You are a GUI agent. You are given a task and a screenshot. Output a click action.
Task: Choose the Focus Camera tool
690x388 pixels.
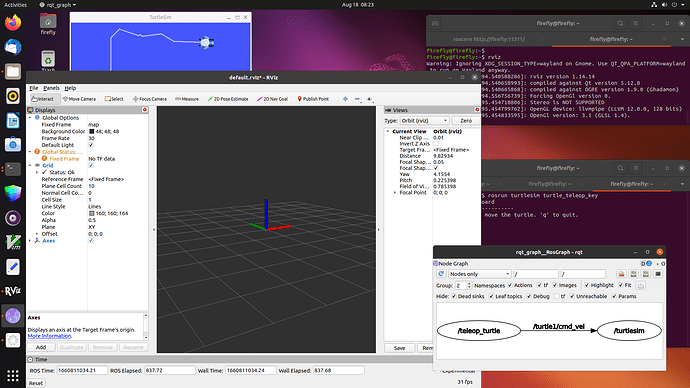point(150,99)
